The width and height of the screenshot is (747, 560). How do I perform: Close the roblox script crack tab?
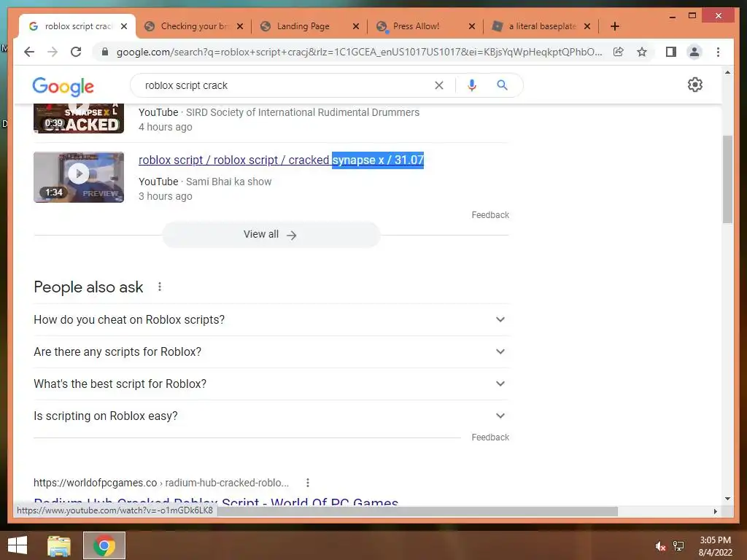pyautogui.click(x=124, y=26)
